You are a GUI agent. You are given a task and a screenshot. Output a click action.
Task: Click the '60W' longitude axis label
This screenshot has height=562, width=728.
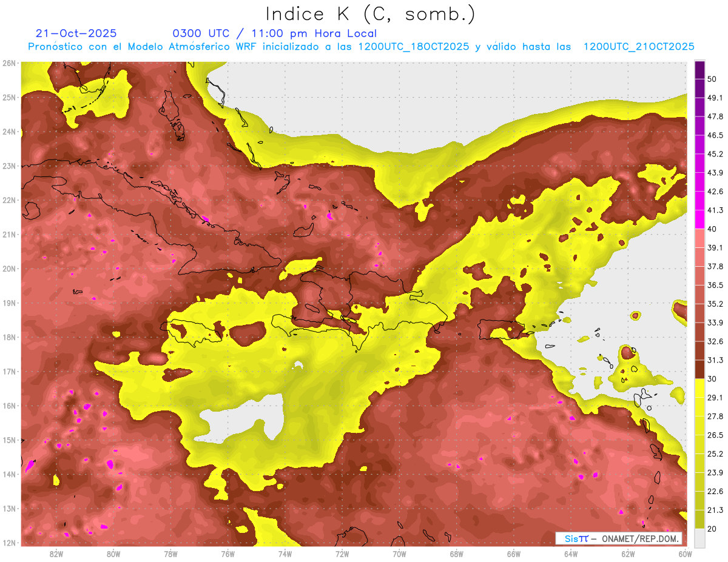point(685,554)
